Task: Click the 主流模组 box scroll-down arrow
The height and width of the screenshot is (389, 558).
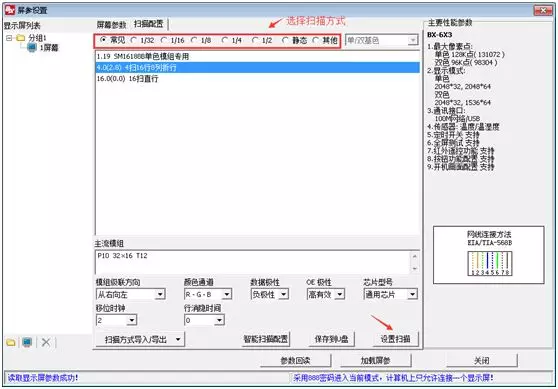Action: [414, 268]
